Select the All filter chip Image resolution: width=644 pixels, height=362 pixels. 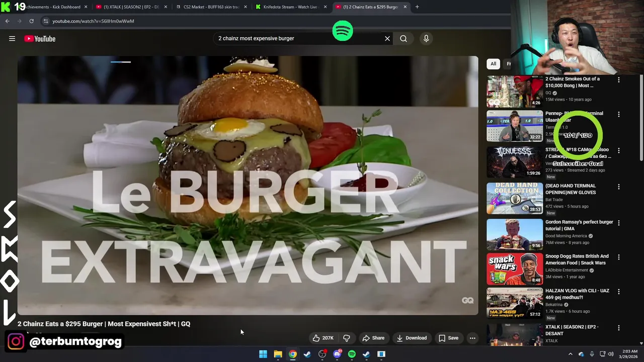[x=493, y=64]
